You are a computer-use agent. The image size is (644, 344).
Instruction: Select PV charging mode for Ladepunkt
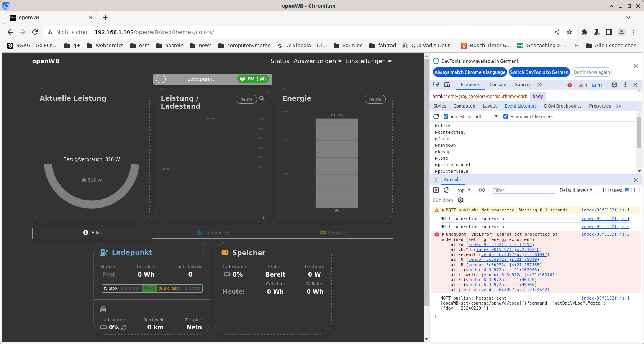149,288
